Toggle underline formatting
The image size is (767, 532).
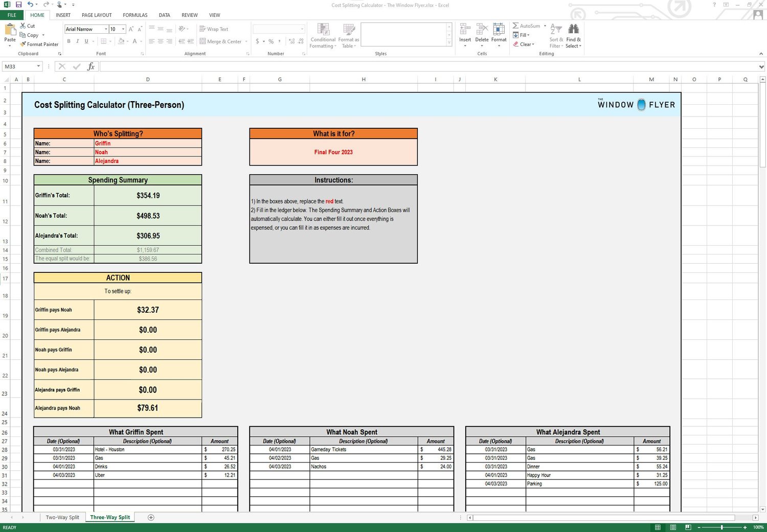(x=86, y=41)
